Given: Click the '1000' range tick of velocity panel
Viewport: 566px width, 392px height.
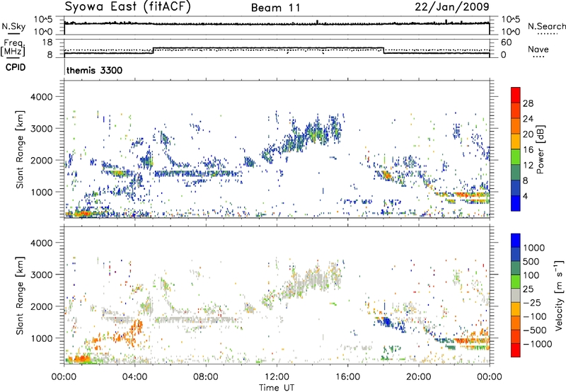Looking at the screenshot, I should click(x=41, y=338).
